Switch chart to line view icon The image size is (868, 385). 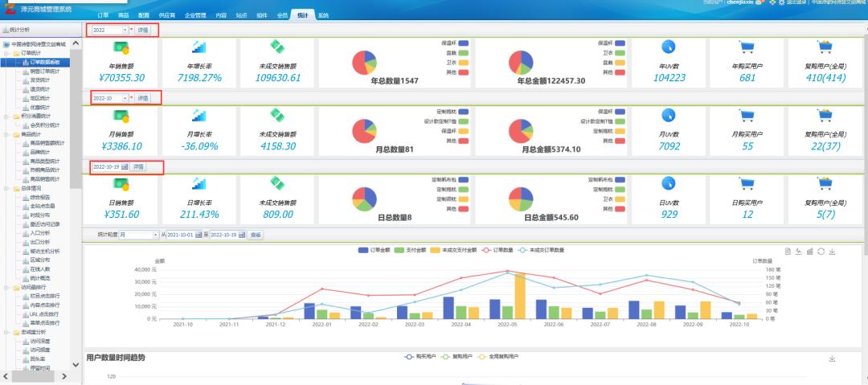799,252
